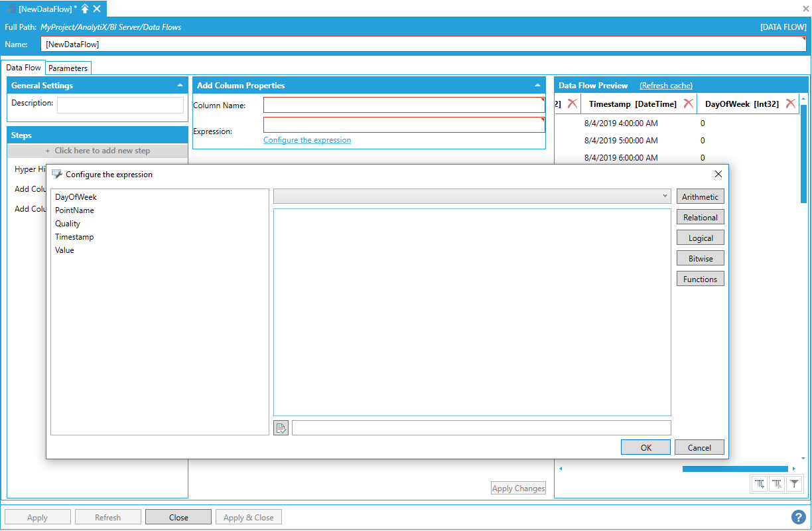The width and height of the screenshot is (812, 531).
Task: Collapse the General Settings panel
Action: (180, 86)
